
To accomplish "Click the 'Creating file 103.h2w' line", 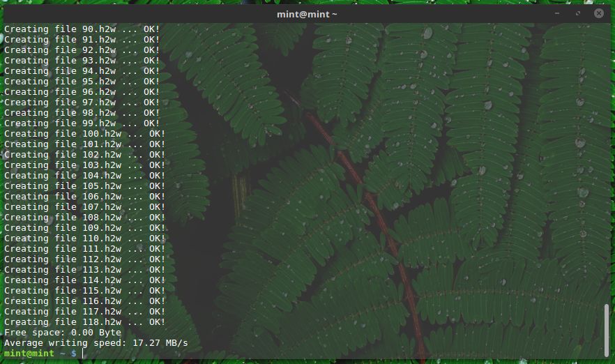I will 85,165.
